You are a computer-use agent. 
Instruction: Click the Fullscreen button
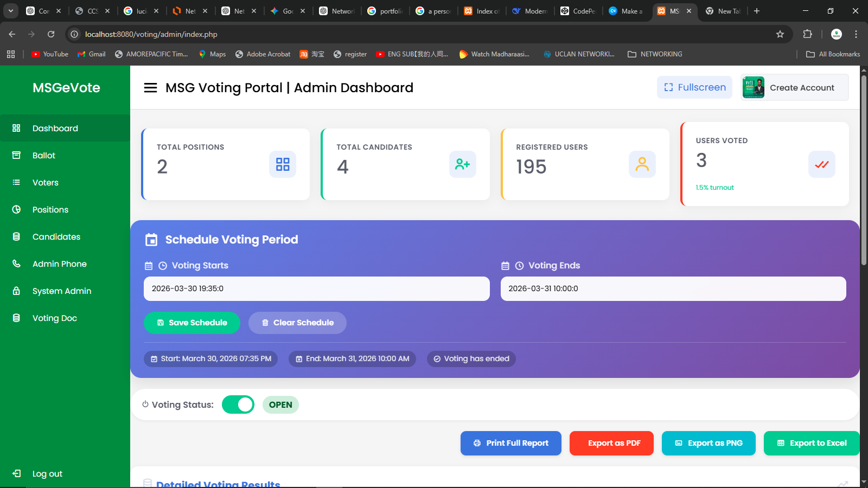click(694, 87)
